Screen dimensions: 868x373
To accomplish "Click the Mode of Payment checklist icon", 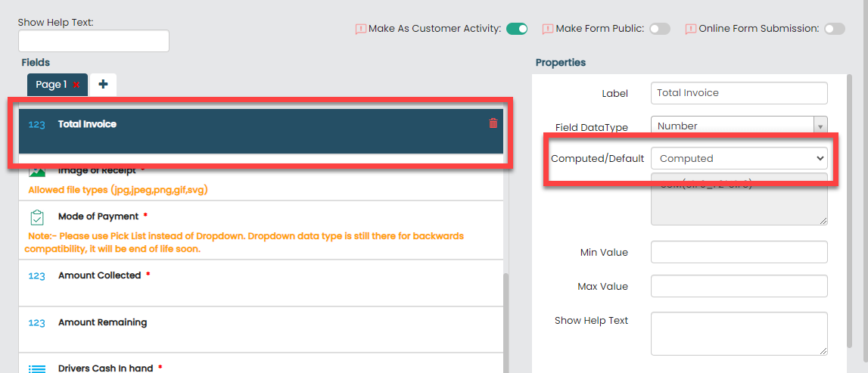I will (x=36, y=217).
